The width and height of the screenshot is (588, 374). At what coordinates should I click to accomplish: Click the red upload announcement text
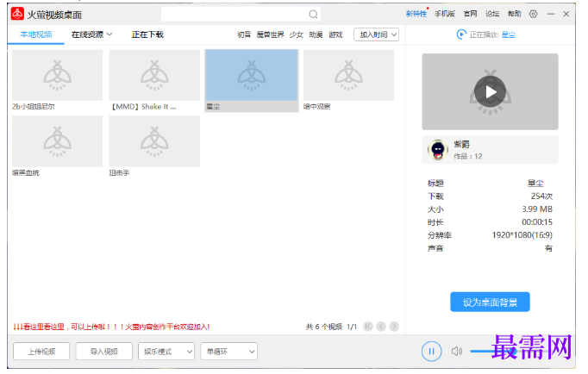coord(111,327)
